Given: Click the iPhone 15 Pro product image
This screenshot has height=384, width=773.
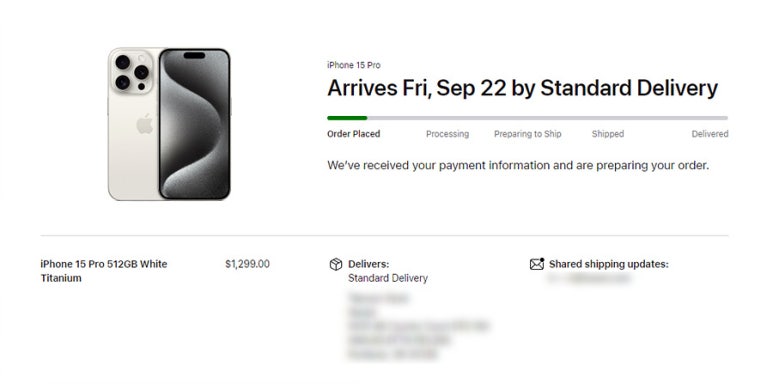Looking at the screenshot, I should click(x=169, y=124).
